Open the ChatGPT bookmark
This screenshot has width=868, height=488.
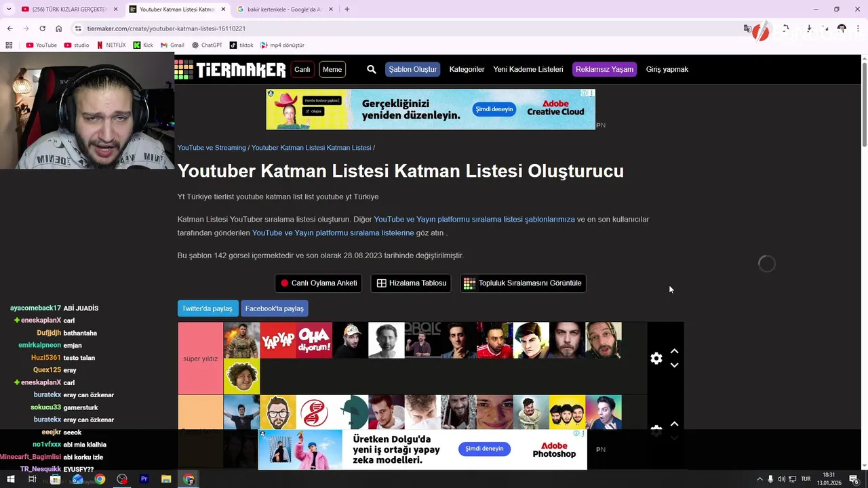(x=207, y=45)
